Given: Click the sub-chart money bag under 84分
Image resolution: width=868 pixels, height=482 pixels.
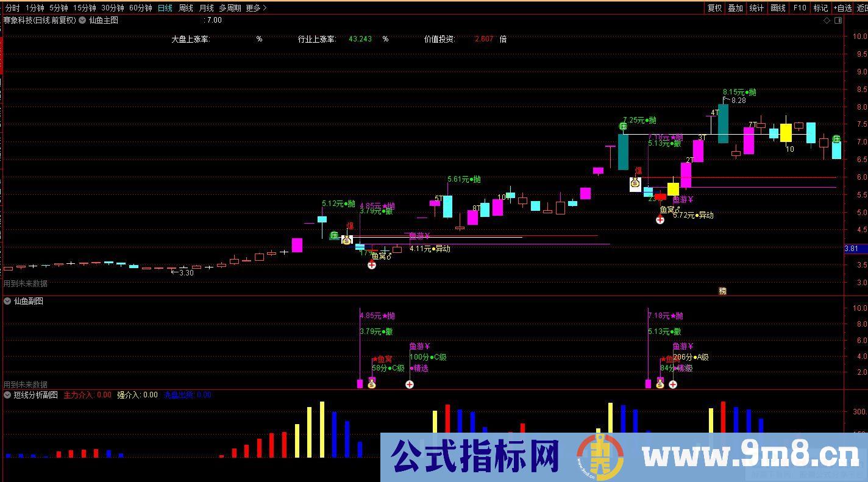Looking at the screenshot, I should (x=660, y=383).
